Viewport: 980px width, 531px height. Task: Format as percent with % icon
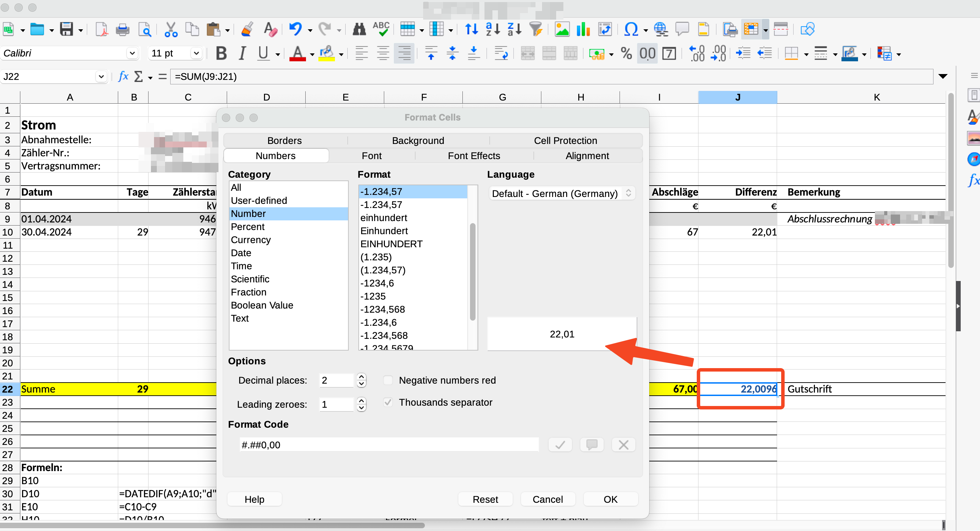(626, 54)
